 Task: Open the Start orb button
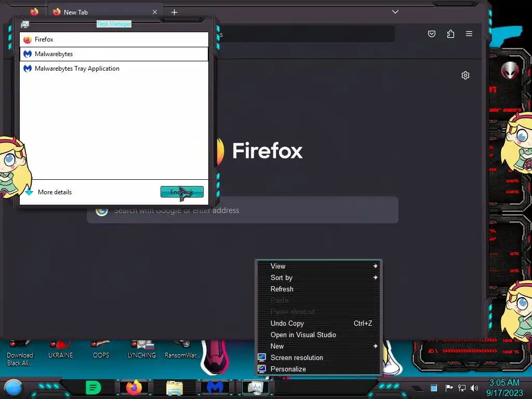coord(14,388)
